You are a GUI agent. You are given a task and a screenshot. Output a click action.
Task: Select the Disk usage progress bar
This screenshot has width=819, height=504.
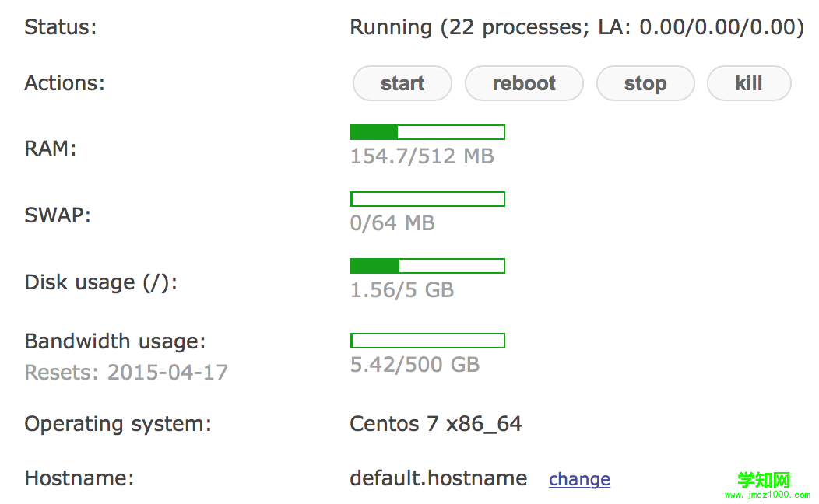427,266
